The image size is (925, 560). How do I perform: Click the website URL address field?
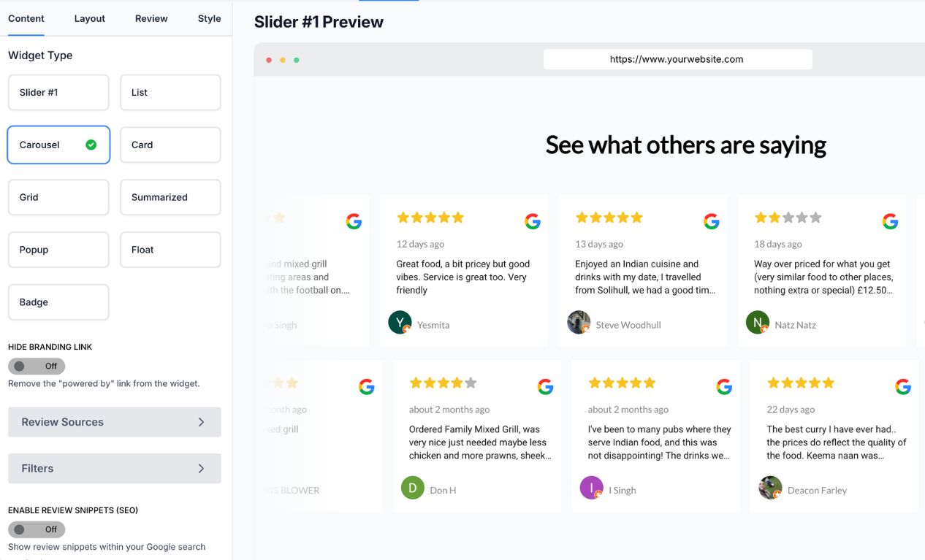677,59
